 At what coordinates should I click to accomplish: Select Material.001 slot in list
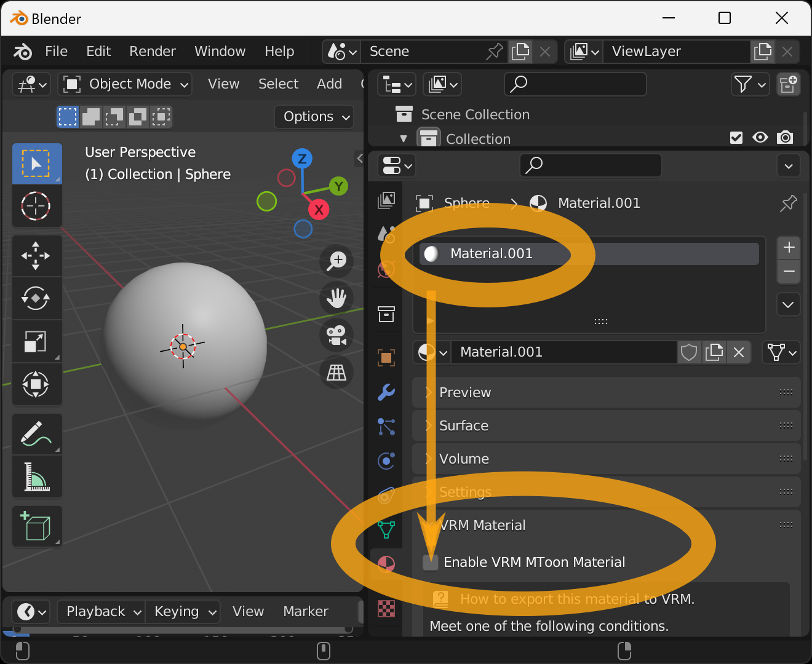coord(589,254)
